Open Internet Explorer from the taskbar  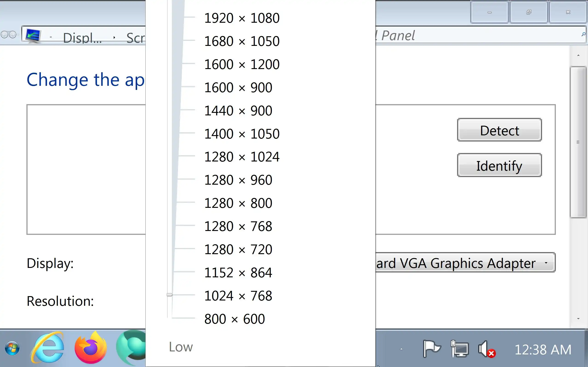48,348
